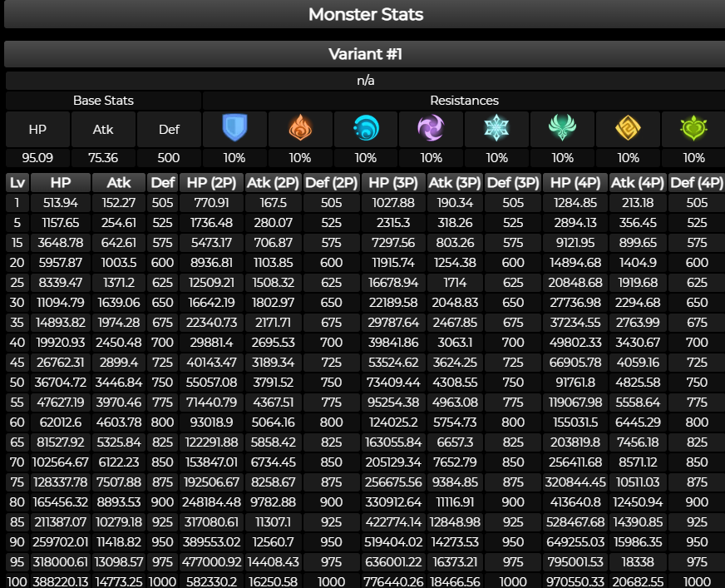Click Atk value 254.61
The height and width of the screenshot is (588, 725).
[x=119, y=223]
